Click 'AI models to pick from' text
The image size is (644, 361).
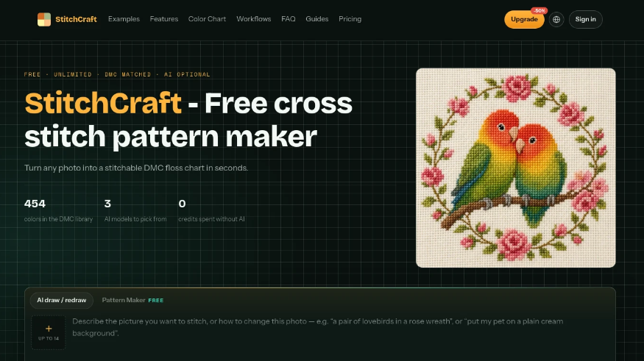click(135, 219)
